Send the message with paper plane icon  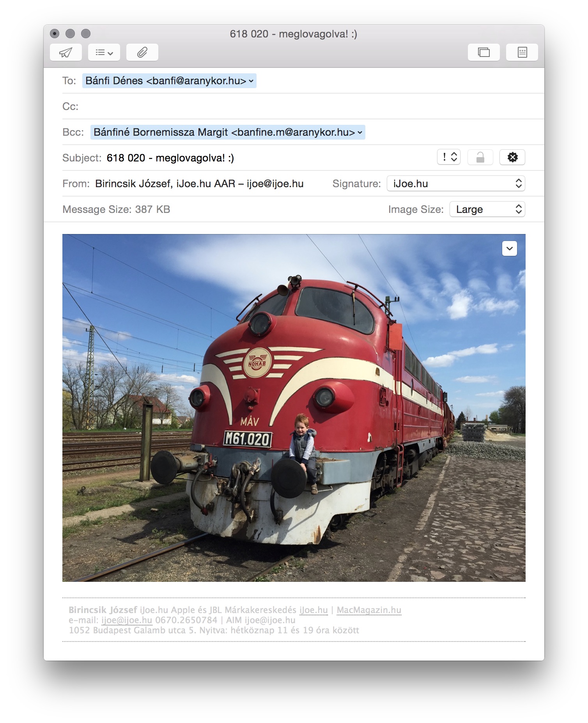[66, 52]
